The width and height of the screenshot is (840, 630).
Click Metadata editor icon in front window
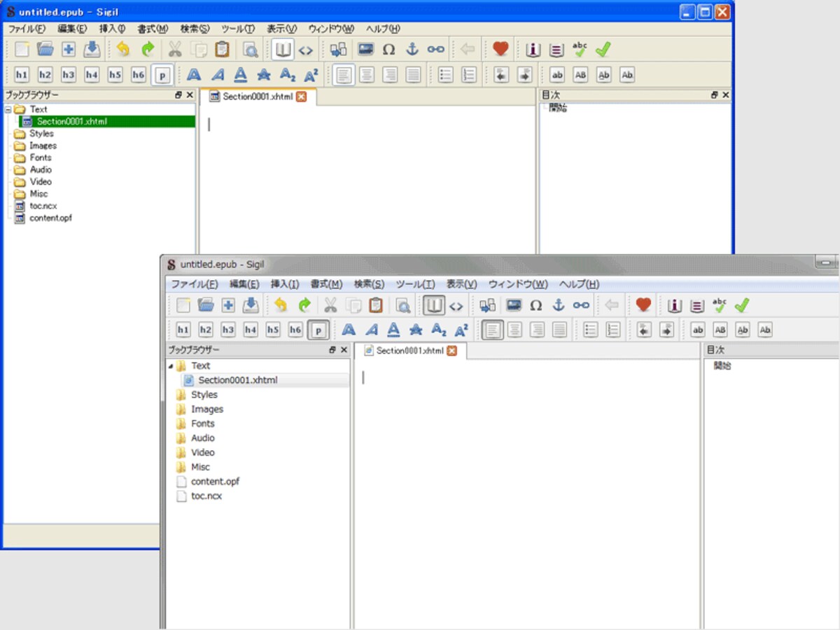point(675,305)
